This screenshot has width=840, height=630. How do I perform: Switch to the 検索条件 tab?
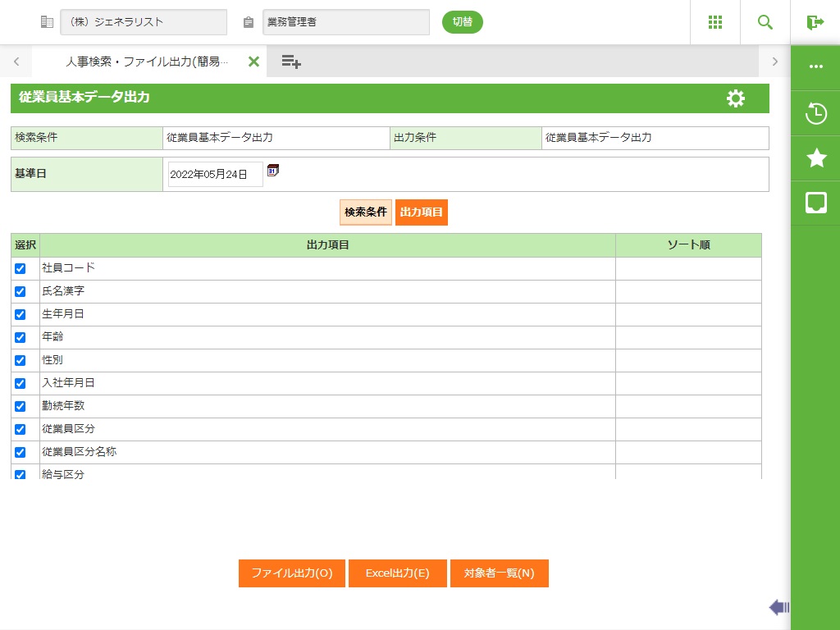(366, 212)
